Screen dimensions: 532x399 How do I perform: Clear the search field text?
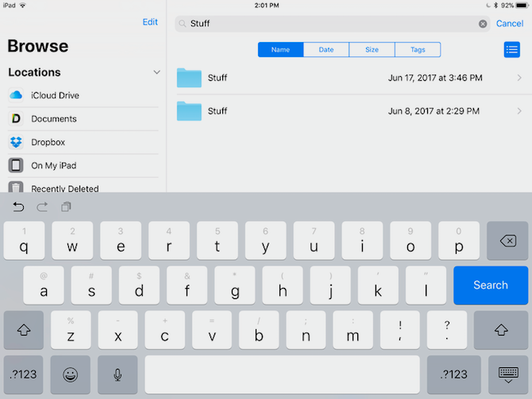coord(483,24)
